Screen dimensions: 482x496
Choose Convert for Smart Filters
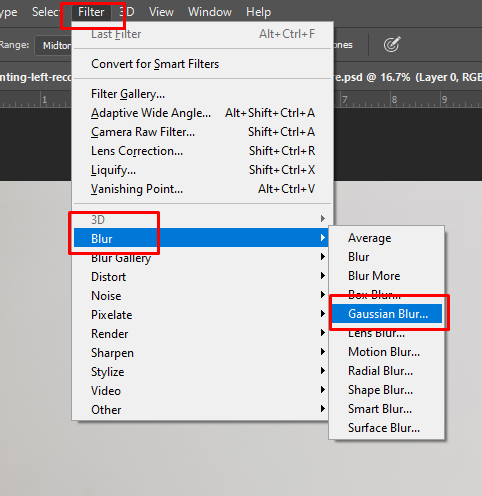(x=202, y=64)
